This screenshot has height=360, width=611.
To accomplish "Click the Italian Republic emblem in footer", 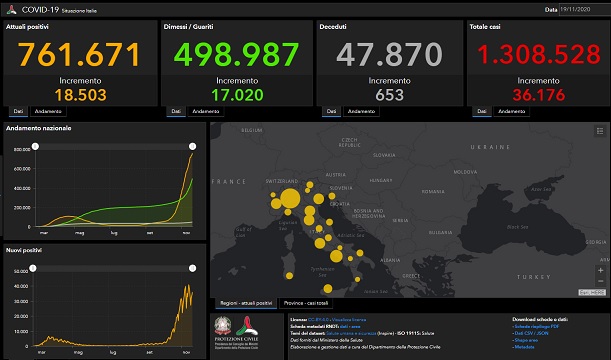I will click(223, 326).
